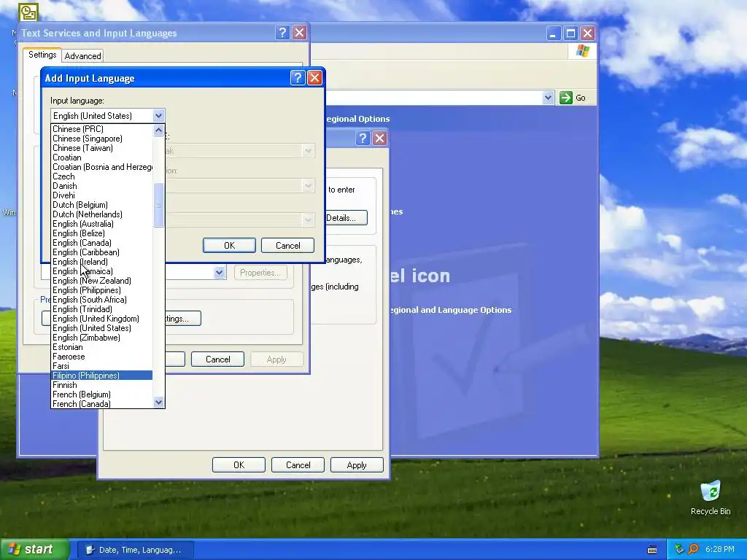Select English (United States) in the dropdown list
747x560 pixels.
102,328
